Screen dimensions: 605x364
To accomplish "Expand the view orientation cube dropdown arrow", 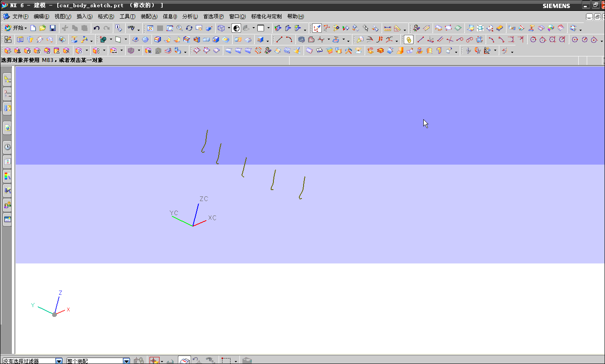I will point(228,28).
